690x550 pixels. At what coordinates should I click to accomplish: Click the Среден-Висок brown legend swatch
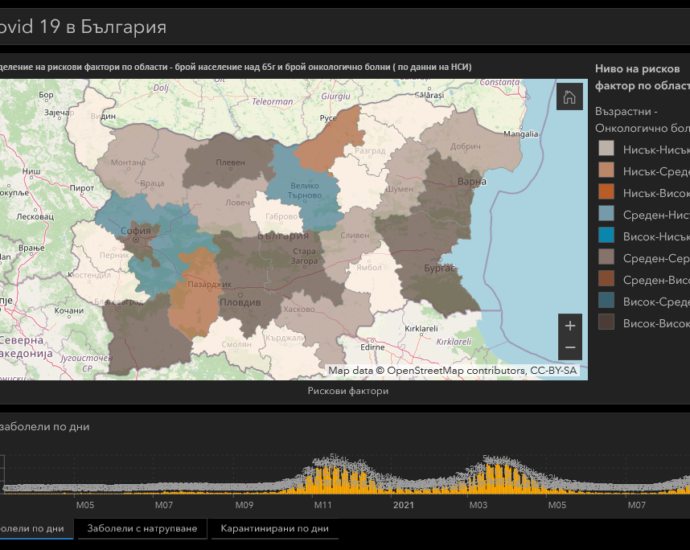606,279
